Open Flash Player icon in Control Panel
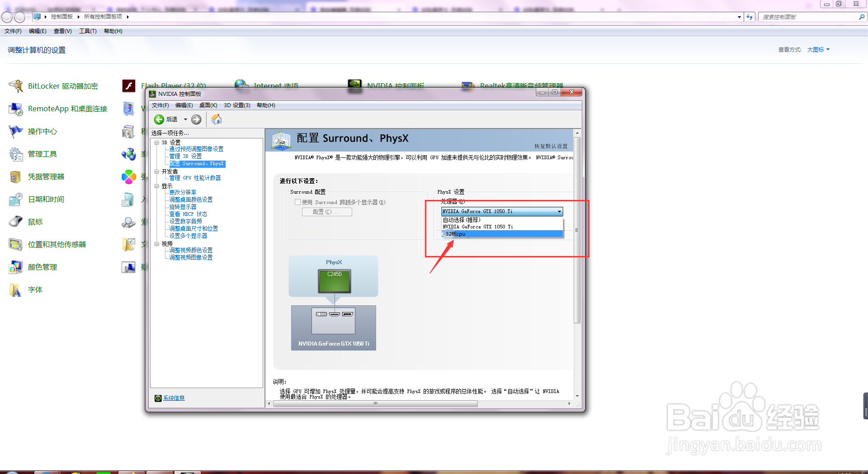This screenshot has width=868, height=474. tap(129, 85)
